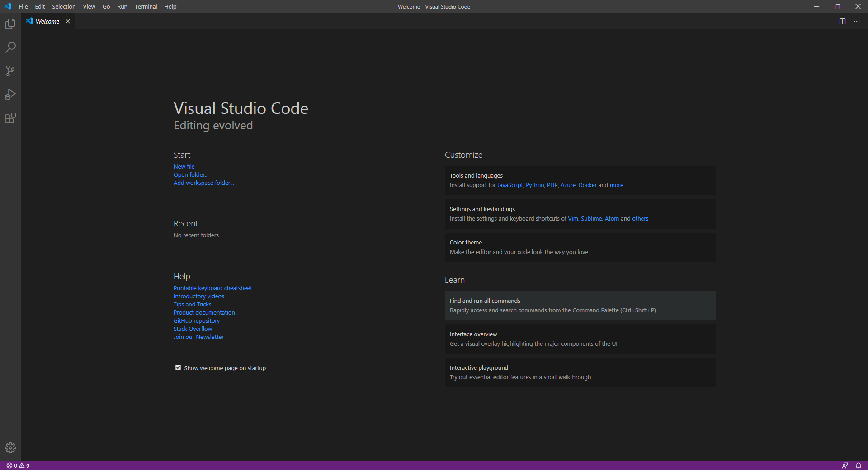This screenshot has height=470, width=868.
Task: Open Product documentation link
Action: pos(204,312)
